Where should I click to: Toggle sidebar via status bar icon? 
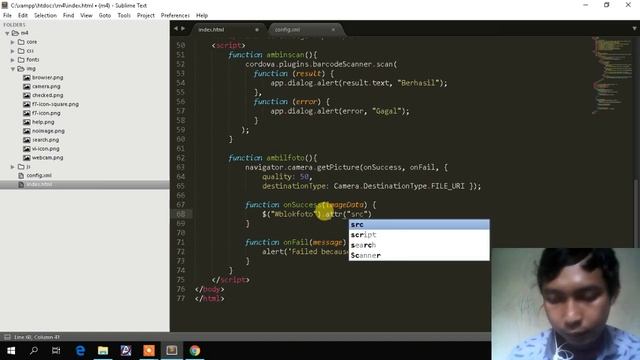(7, 337)
